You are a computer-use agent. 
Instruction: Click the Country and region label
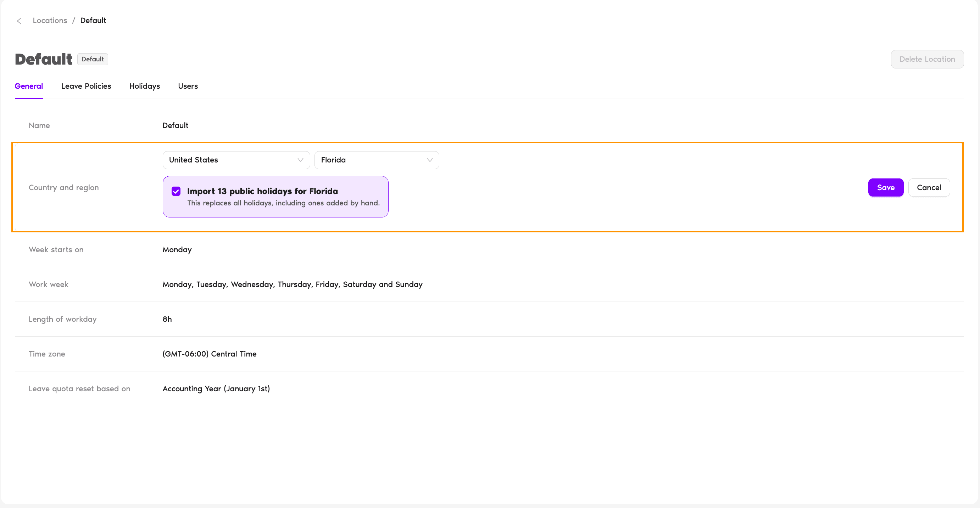(x=63, y=188)
